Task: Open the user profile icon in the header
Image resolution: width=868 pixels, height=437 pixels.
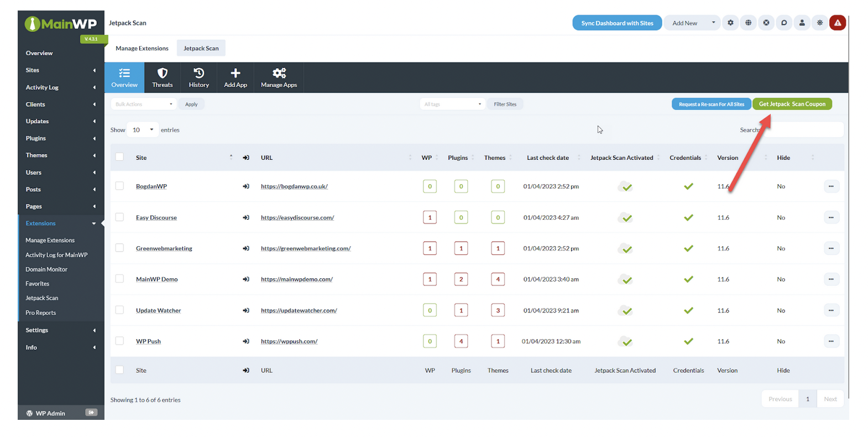Action: [x=802, y=23]
